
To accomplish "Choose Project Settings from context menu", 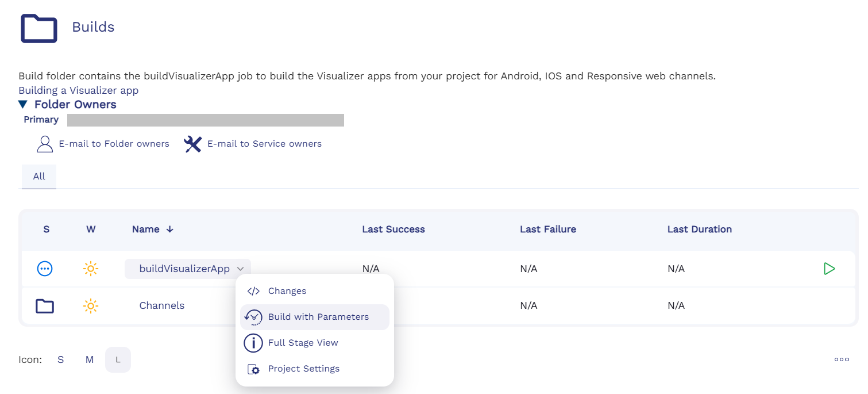I will pyautogui.click(x=303, y=369).
